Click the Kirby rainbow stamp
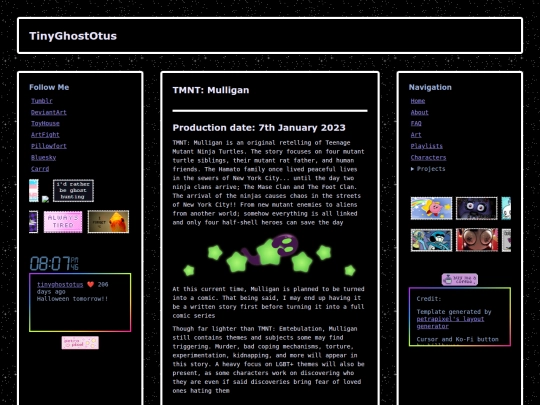Screen dimensions: 540x405 coord(431,208)
